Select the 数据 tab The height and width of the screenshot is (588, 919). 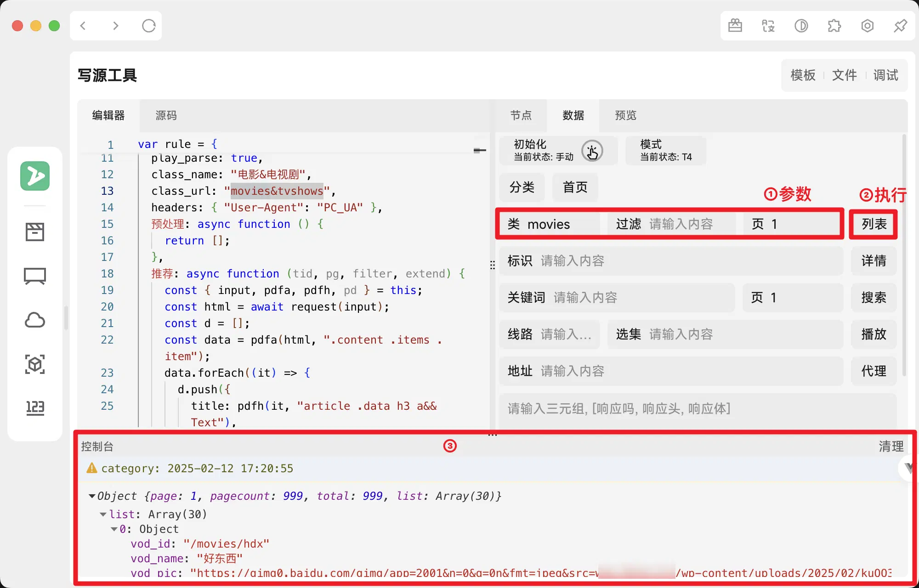(573, 116)
